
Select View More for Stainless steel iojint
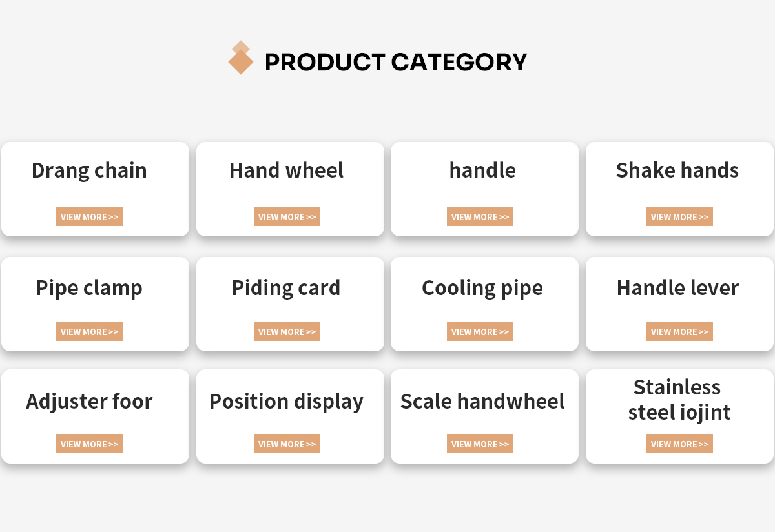point(679,444)
